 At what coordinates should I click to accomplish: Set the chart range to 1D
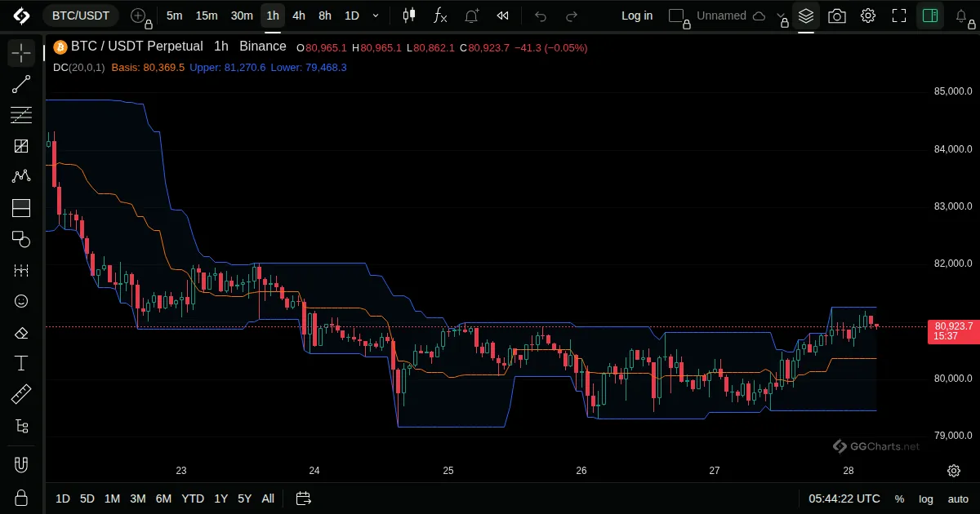pos(63,498)
